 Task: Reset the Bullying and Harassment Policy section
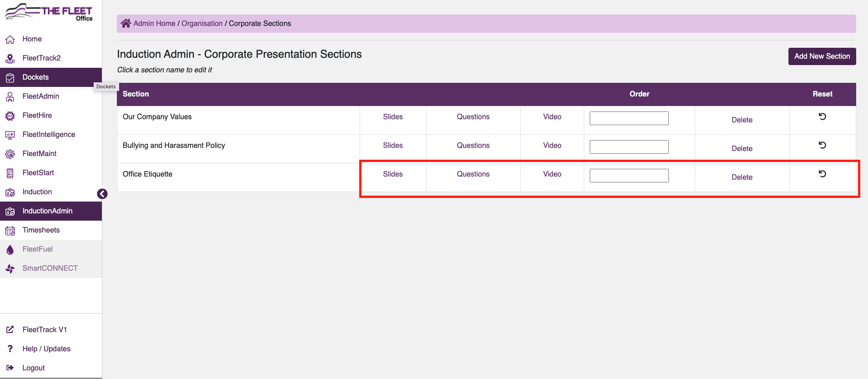[823, 145]
